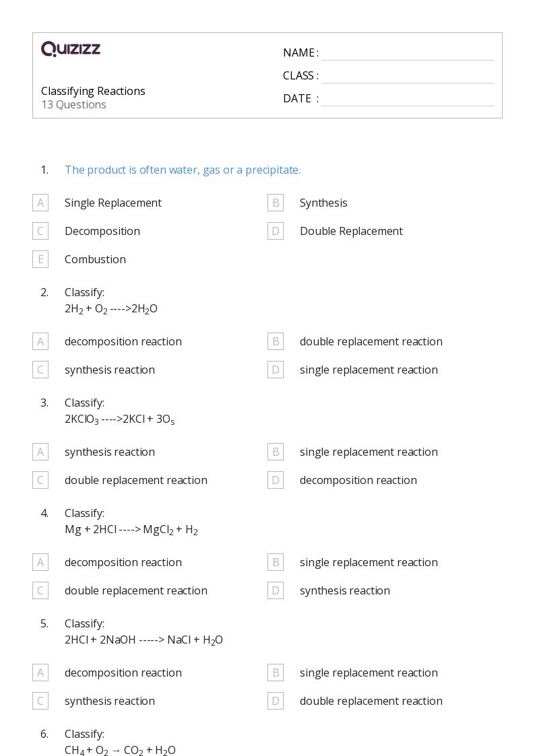The height and width of the screenshot is (756, 535).
Task: Check box C double replacement in question 4
Action: pos(40,590)
